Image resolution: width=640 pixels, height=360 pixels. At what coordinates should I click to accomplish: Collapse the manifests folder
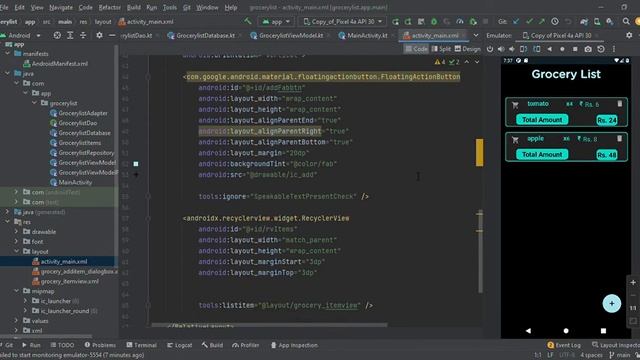[7, 53]
